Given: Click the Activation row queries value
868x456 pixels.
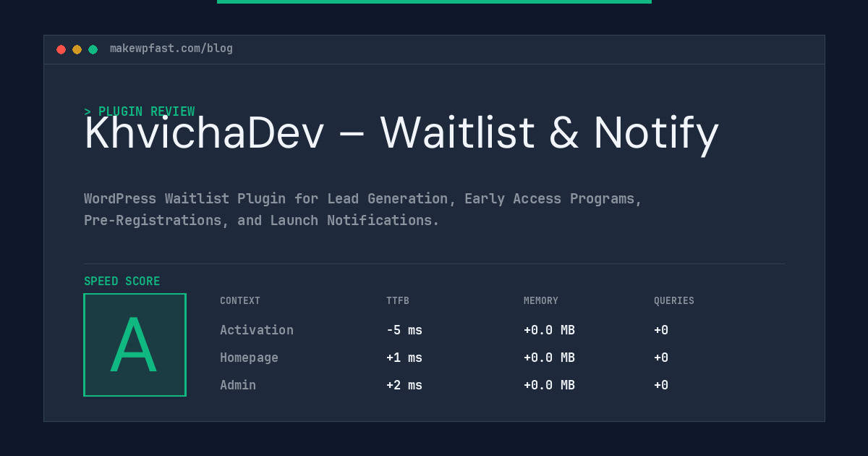Looking at the screenshot, I should [661, 330].
